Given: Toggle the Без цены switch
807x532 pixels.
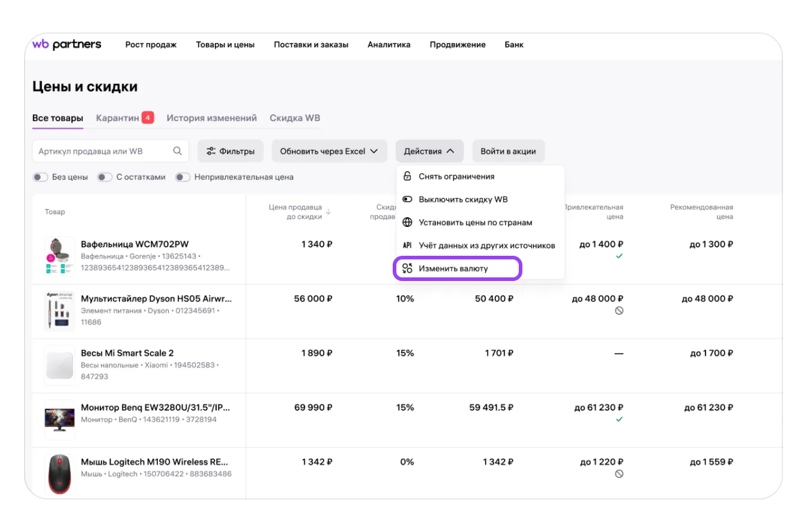Looking at the screenshot, I should 40,177.
